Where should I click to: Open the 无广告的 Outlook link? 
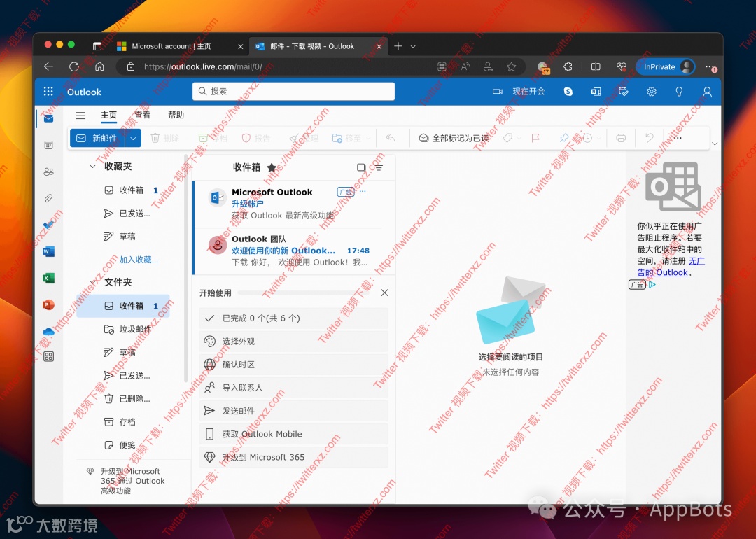point(671,267)
